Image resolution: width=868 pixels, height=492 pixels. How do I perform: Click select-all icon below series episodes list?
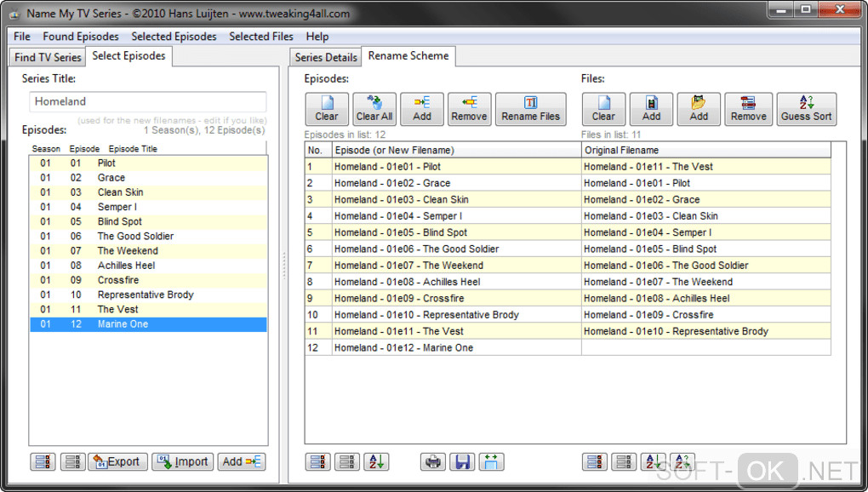pyautogui.click(x=43, y=461)
